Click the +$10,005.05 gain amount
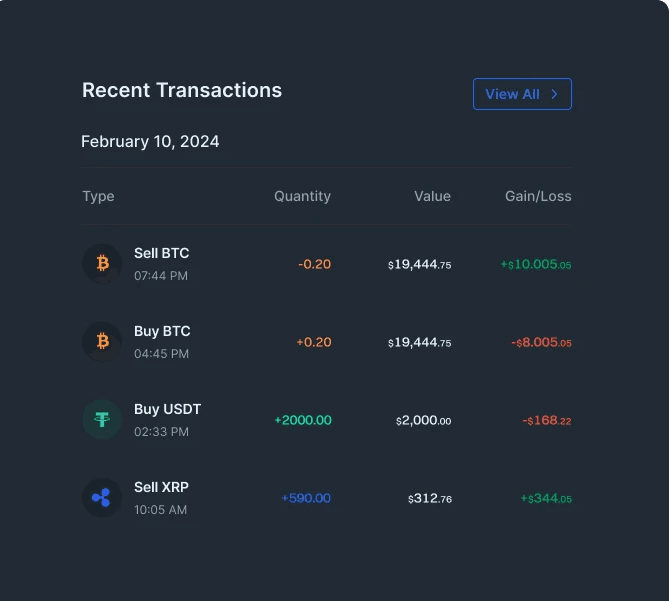This screenshot has height=601, width=669. point(536,264)
